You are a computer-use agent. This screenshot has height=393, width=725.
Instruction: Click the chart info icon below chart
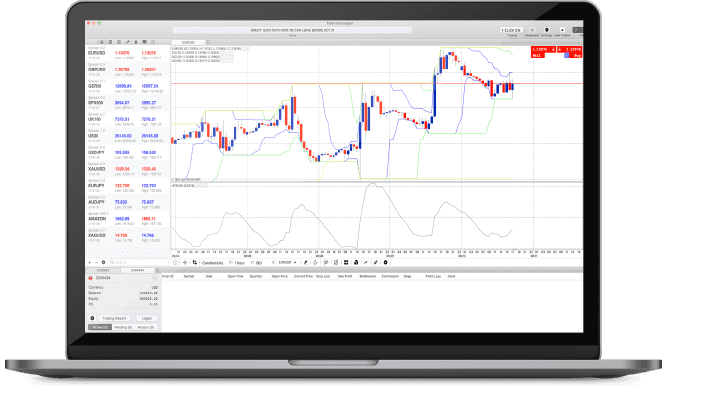tap(175, 263)
